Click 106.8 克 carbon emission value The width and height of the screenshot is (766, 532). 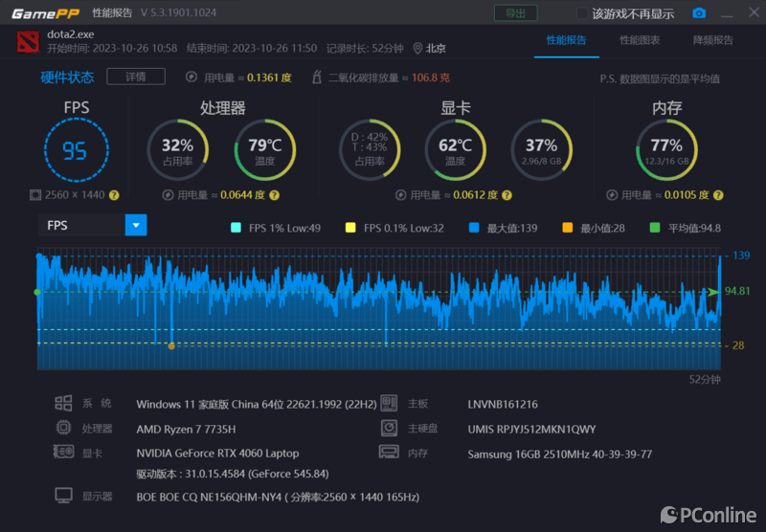(430, 78)
